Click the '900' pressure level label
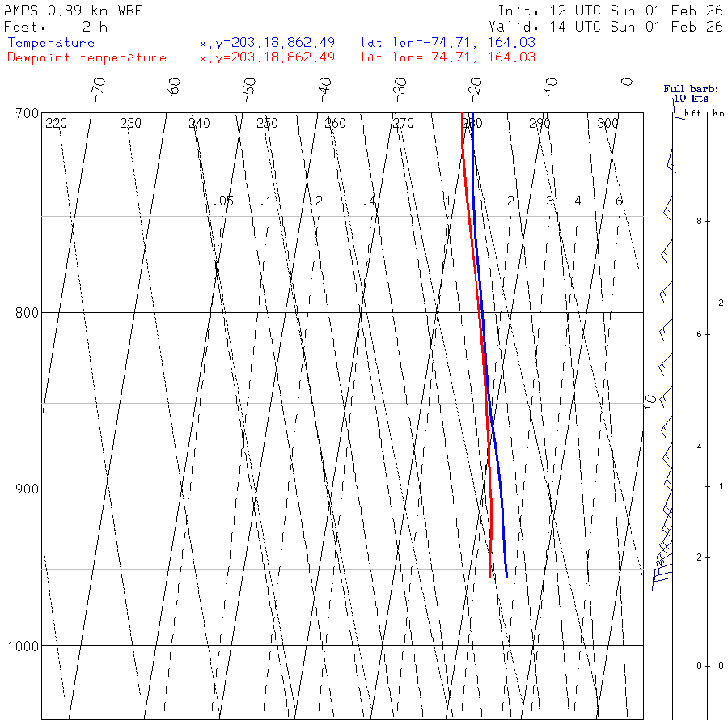The width and height of the screenshot is (728, 728). tap(27, 489)
